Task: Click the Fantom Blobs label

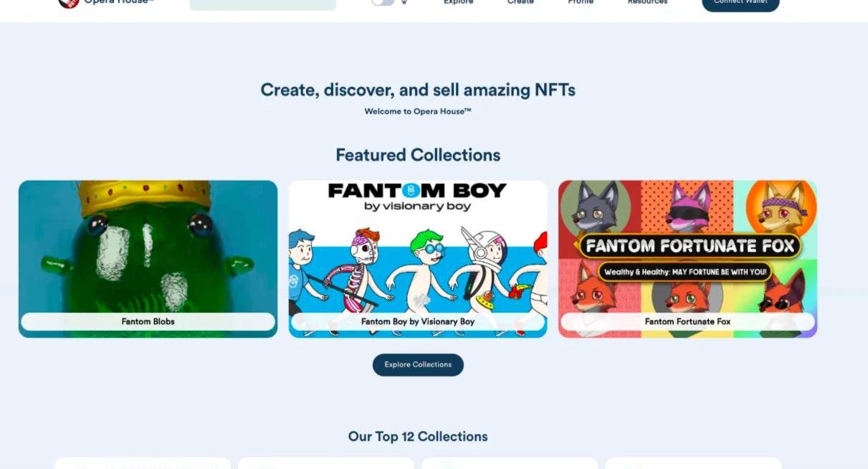Action: click(x=148, y=321)
